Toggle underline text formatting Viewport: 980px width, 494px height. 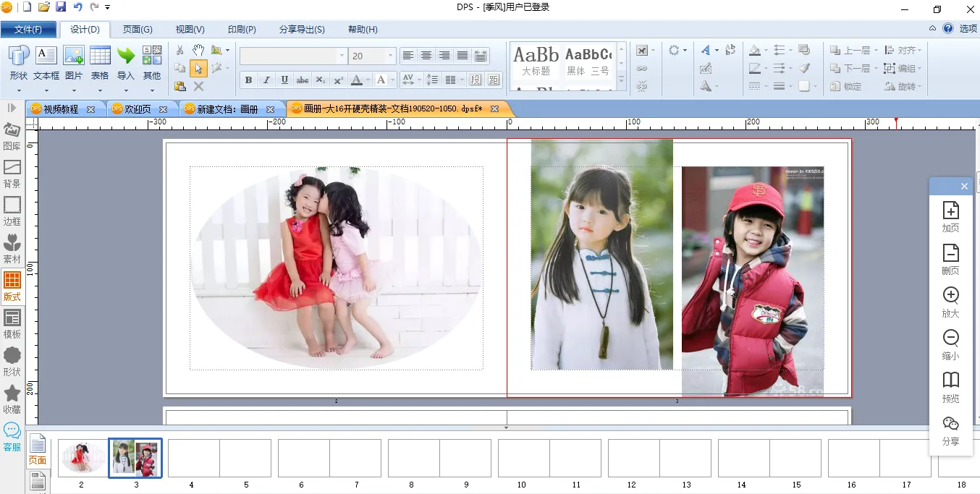(284, 80)
